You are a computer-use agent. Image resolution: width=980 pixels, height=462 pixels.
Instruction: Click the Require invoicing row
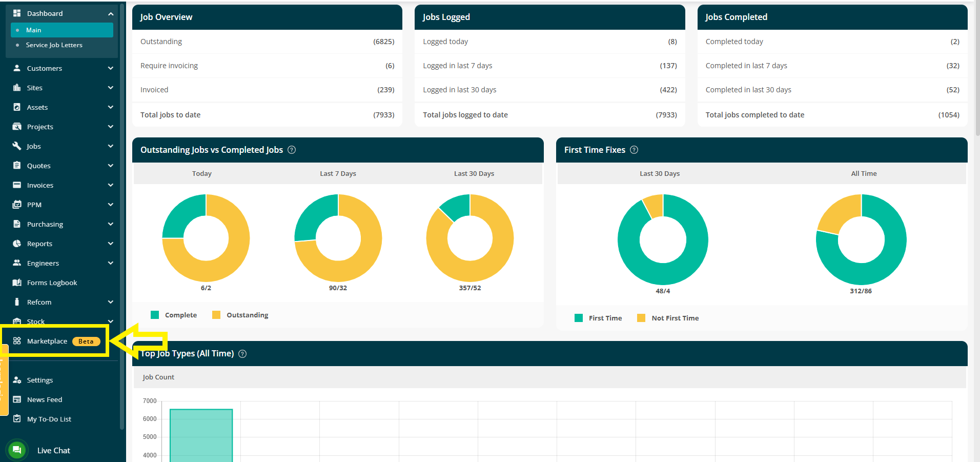click(x=267, y=66)
